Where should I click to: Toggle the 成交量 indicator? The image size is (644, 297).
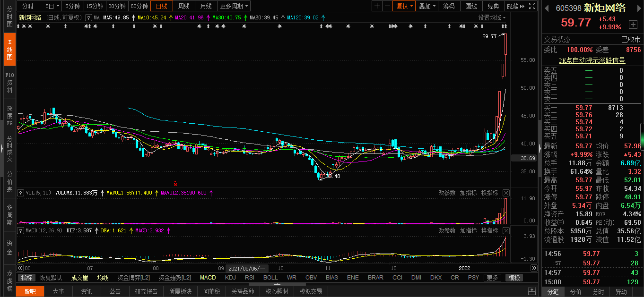79,278
